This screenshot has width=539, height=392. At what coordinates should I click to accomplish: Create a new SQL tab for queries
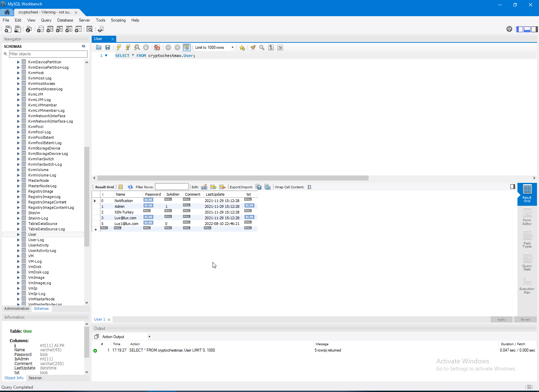point(8,29)
